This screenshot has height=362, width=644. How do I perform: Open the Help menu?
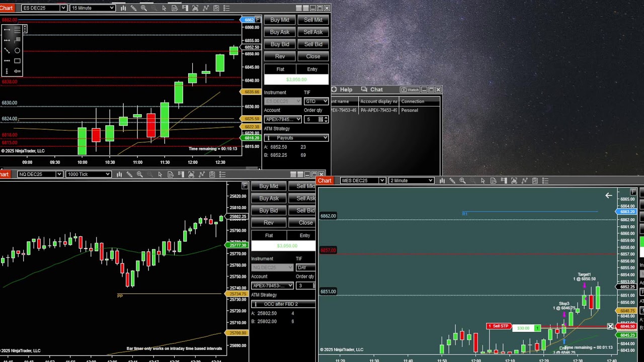tap(346, 89)
